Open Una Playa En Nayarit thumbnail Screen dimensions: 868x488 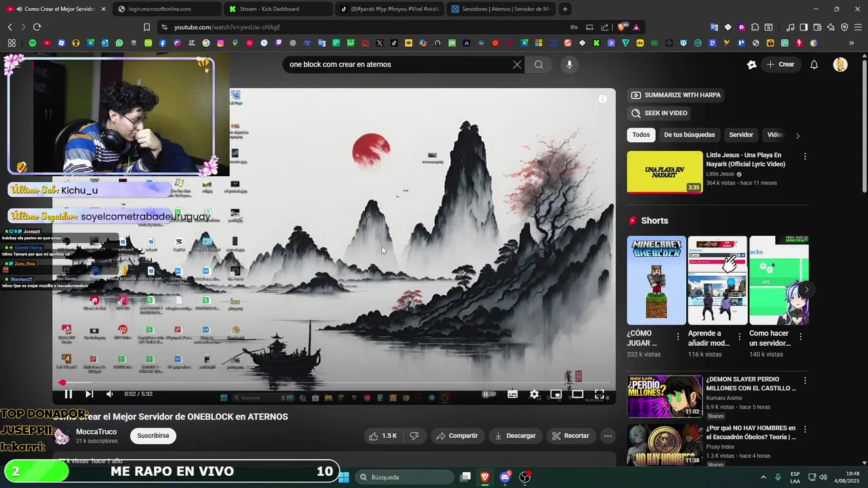coord(665,172)
